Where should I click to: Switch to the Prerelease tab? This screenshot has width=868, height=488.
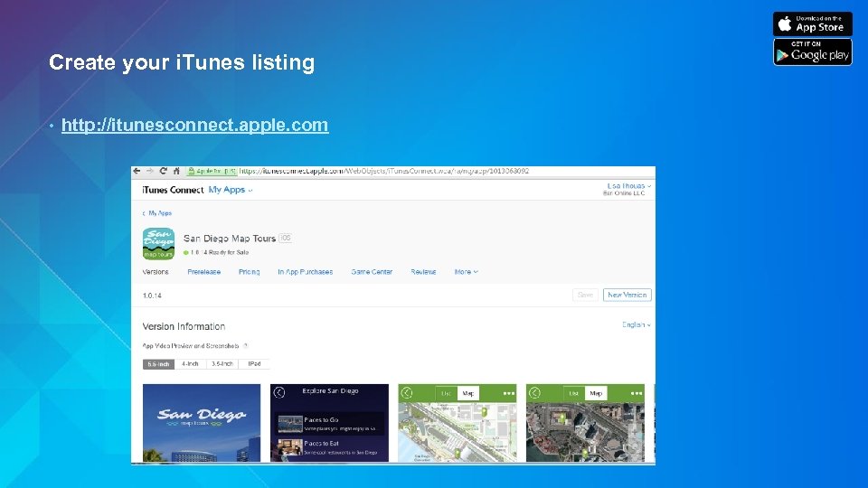point(203,272)
